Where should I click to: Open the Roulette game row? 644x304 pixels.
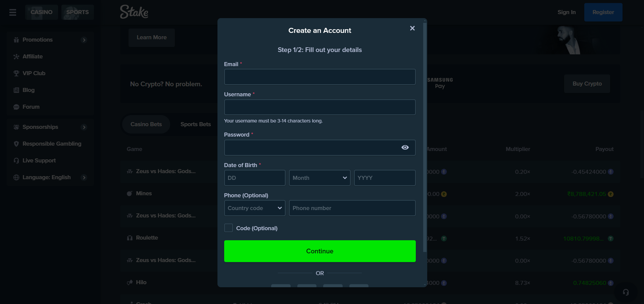tap(147, 238)
